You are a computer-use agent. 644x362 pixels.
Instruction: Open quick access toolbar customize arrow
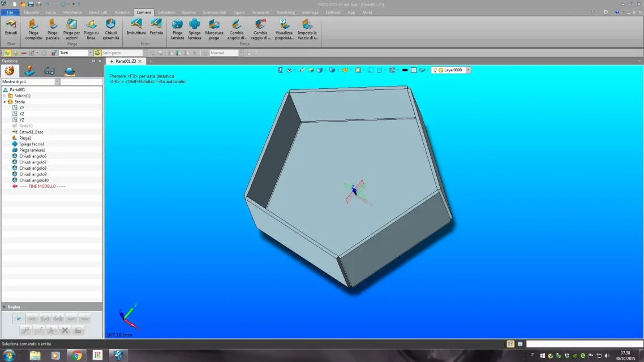[74, 4]
